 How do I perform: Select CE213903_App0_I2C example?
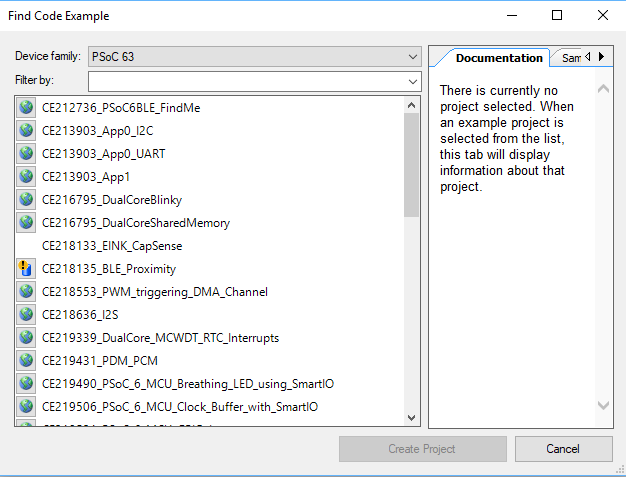97,131
